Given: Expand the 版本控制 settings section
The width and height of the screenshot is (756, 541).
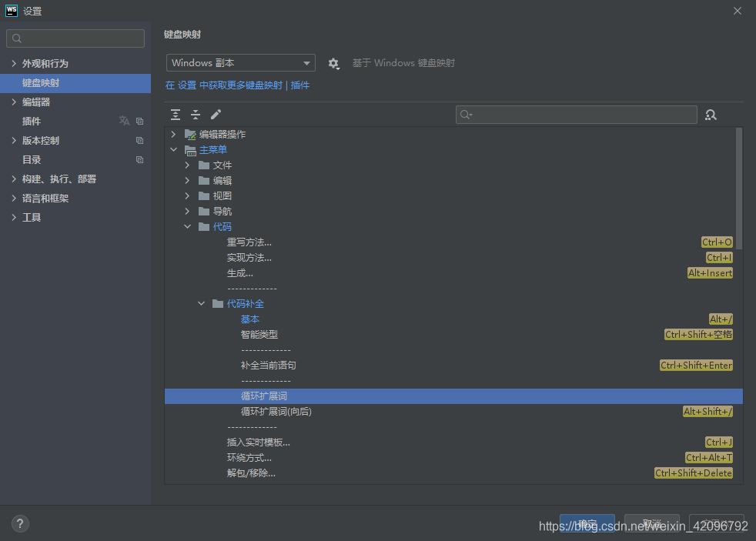Looking at the screenshot, I should point(14,141).
